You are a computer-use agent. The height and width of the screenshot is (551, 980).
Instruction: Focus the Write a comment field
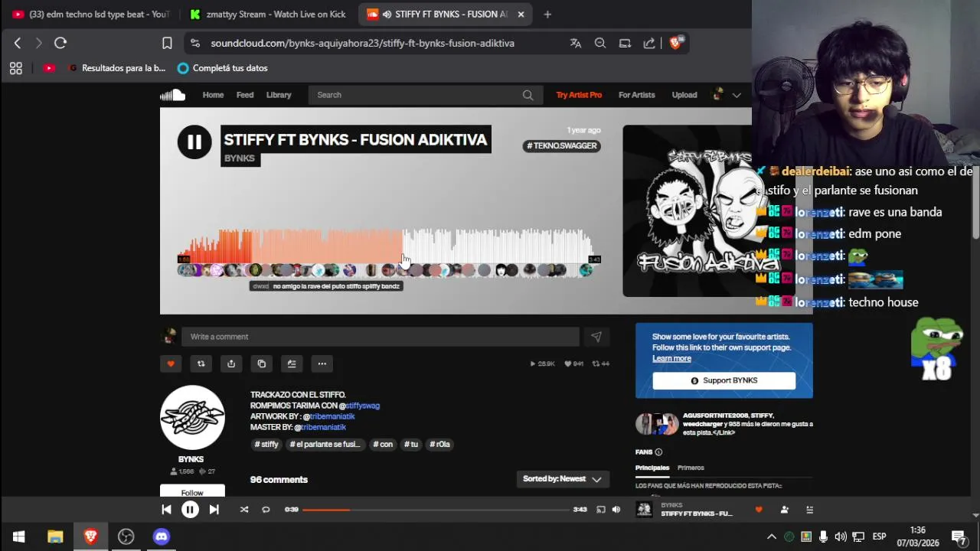click(381, 337)
